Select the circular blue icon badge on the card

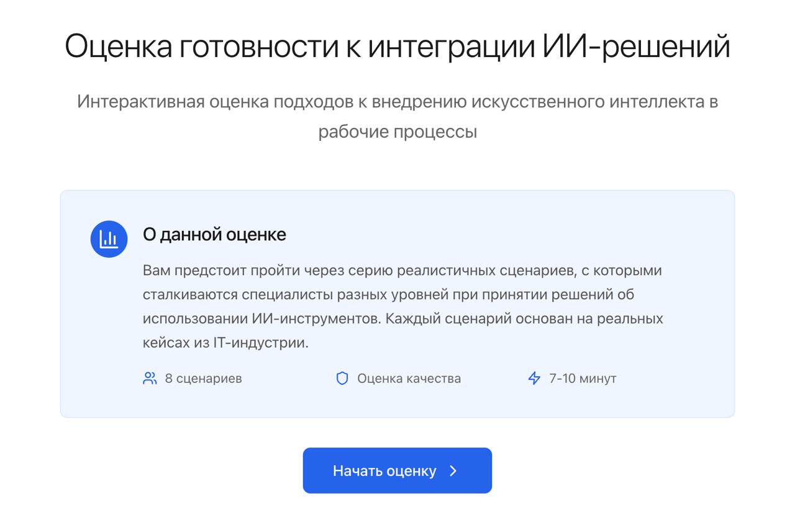[x=109, y=238]
